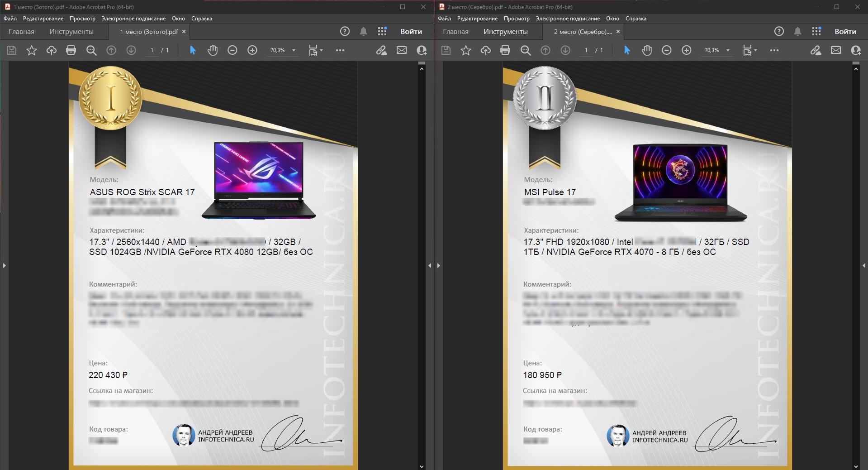The image size is (868, 470).
Task: Click Войти sign-in in right window
Action: point(845,32)
